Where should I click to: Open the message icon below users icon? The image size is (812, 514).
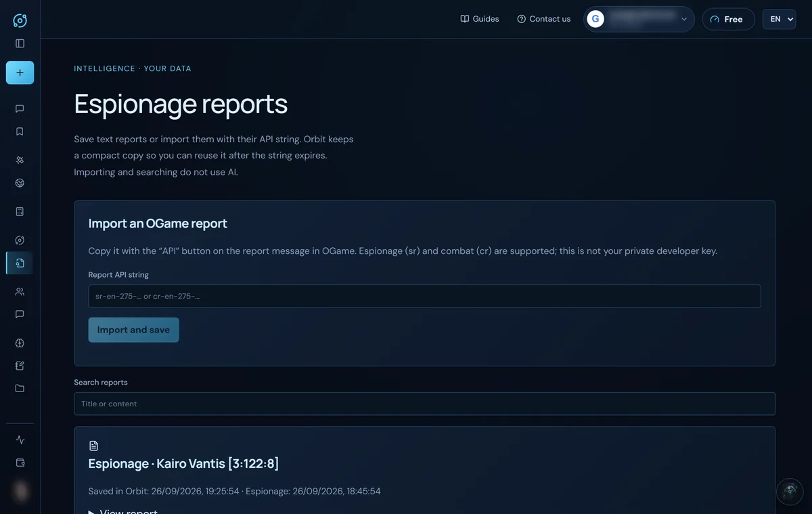click(20, 314)
